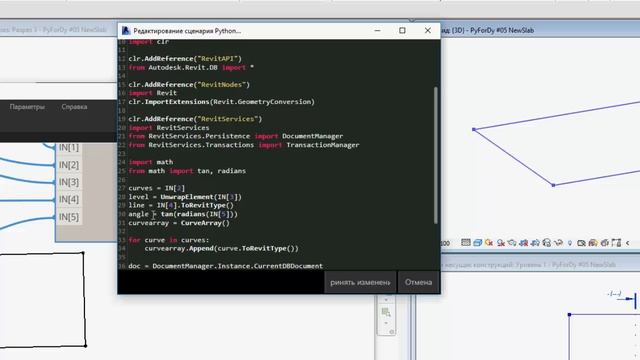This screenshot has width=640, height=360.
Task: Open Параметры menu in Dynamo
Action: pyautogui.click(x=27, y=107)
